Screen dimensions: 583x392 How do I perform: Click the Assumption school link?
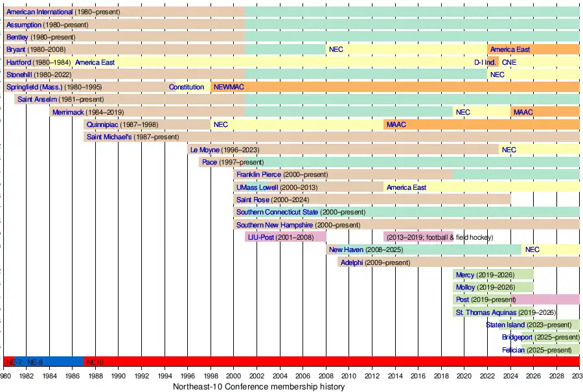24,25
